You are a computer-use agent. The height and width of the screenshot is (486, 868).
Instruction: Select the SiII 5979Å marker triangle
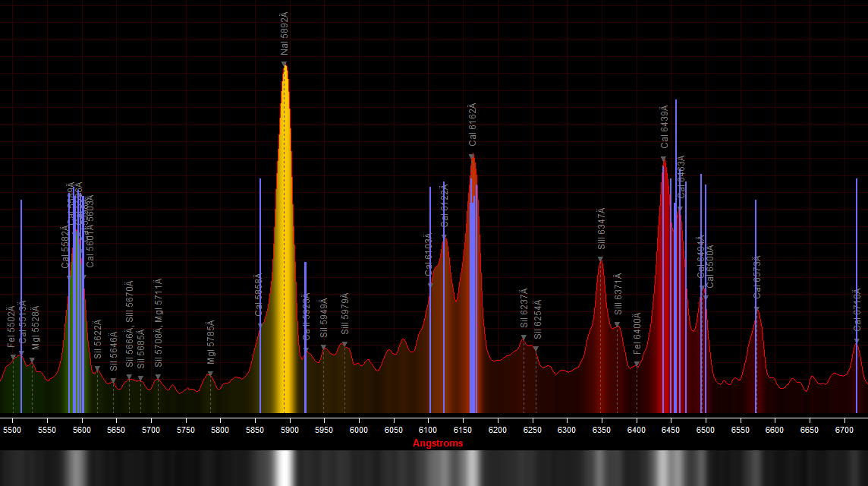[344, 345]
